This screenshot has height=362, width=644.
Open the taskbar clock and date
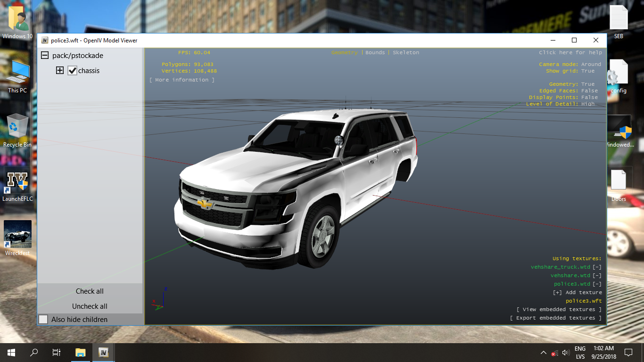click(x=604, y=353)
